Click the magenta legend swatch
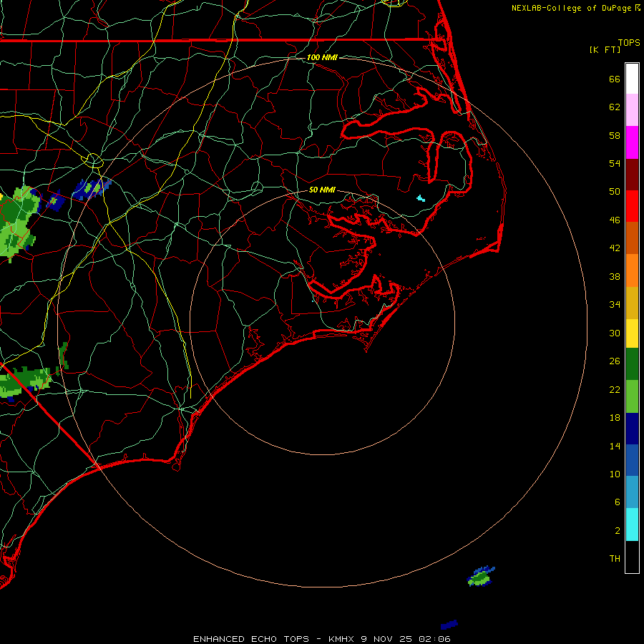The image size is (644, 644). (x=632, y=142)
